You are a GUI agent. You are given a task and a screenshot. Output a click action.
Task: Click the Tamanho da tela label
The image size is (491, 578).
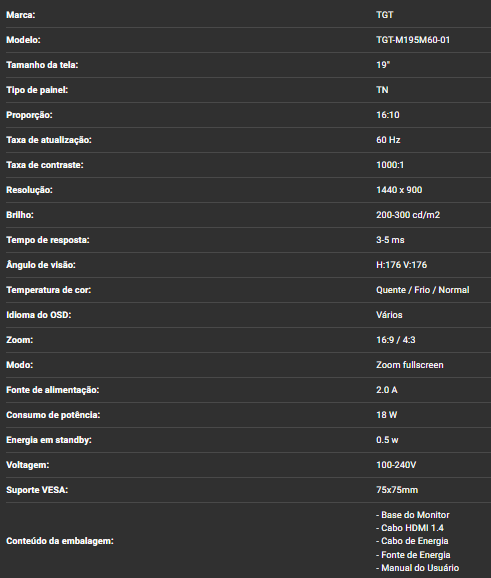[x=42, y=65]
